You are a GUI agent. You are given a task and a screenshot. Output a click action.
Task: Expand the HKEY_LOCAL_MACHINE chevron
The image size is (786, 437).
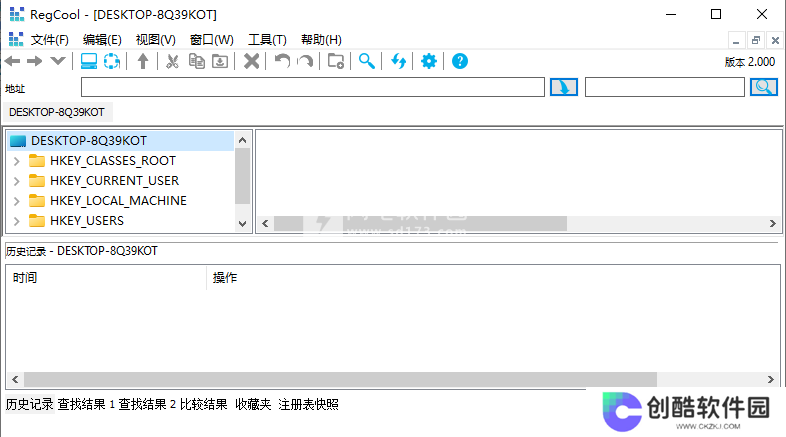coord(17,201)
